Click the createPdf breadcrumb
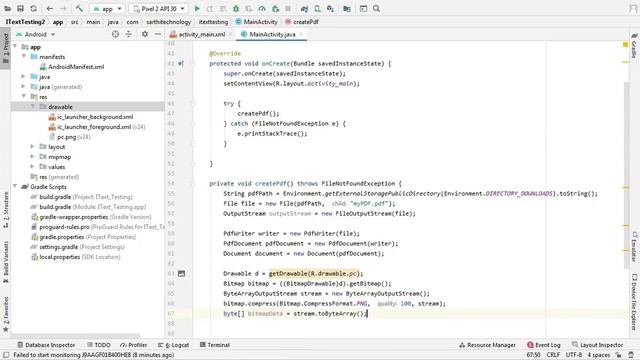The image size is (640, 360). pos(302,22)
